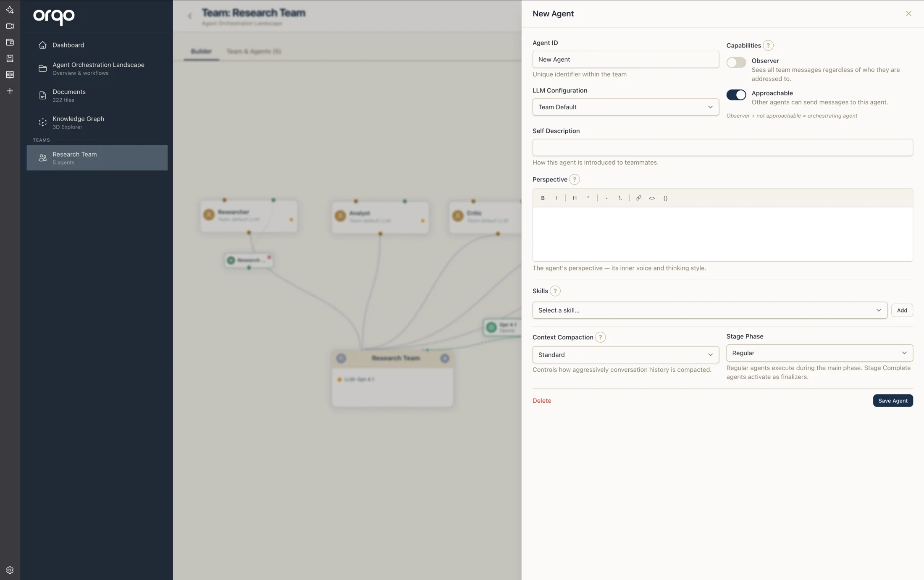The height and width of the screenshot is (580, 924).
Task: Switch to the Builder tab
Action: 201,51
